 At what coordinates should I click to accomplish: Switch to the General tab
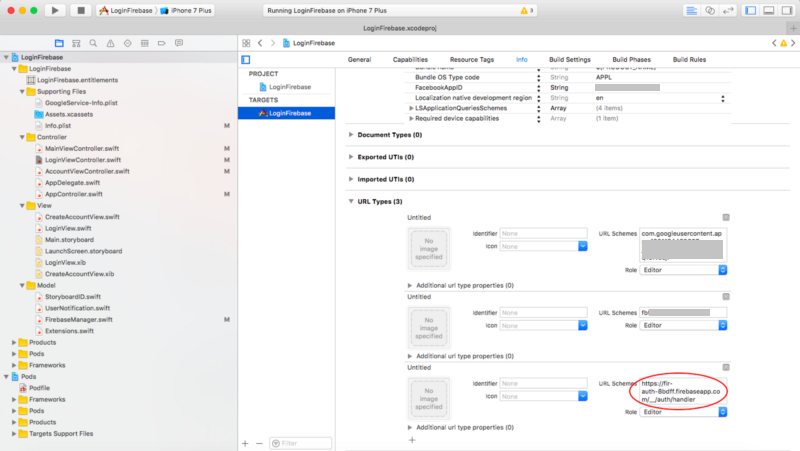pyautogui.click(x=359, y=60)
